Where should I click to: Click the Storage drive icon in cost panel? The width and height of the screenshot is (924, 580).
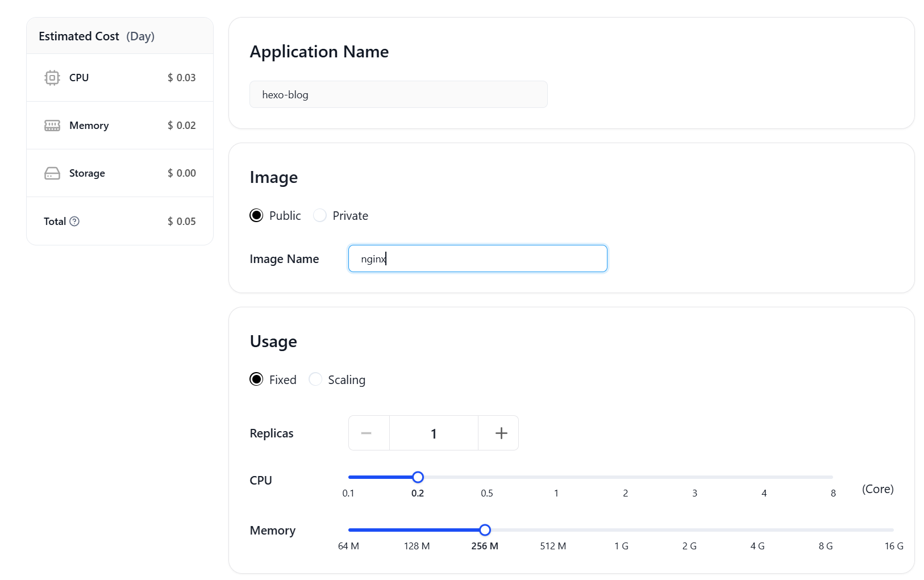52,173
